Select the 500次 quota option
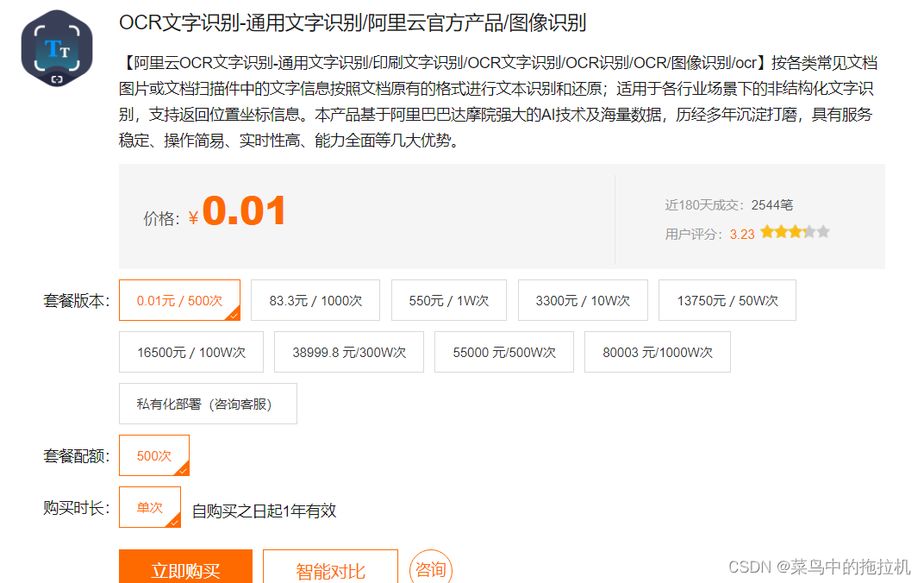Image resolution: width=924 pixels, height=583 pixels. [x=153, y=455]
